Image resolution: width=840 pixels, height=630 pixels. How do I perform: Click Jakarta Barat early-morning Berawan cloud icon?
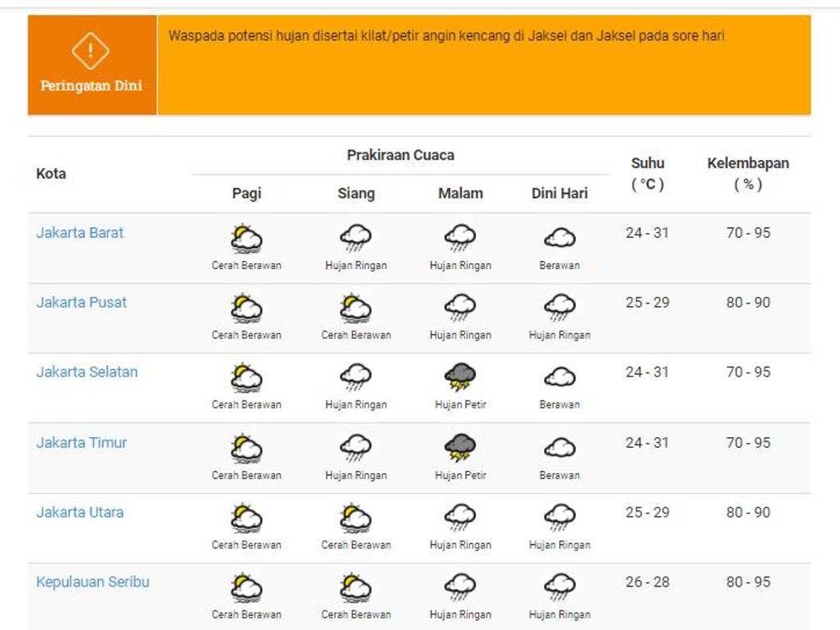pyautogui.click(x=559, y=239)
